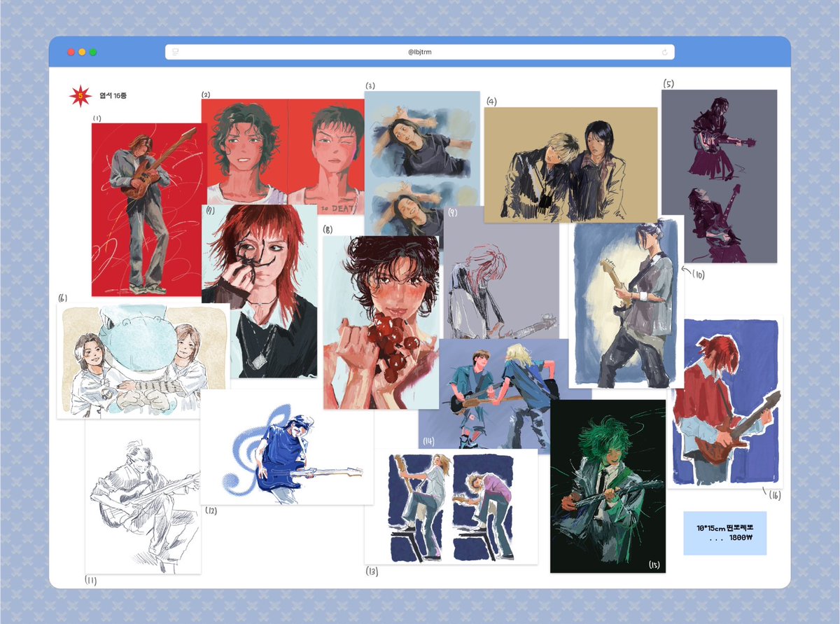Screen dimensions: 840x624
Task: Click the (6) number label
Action: pos(62,298)
